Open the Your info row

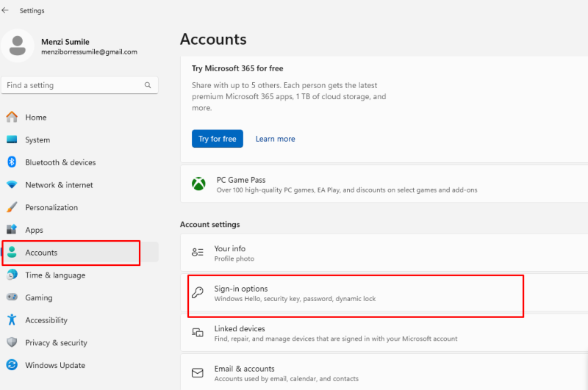[384, 253]
